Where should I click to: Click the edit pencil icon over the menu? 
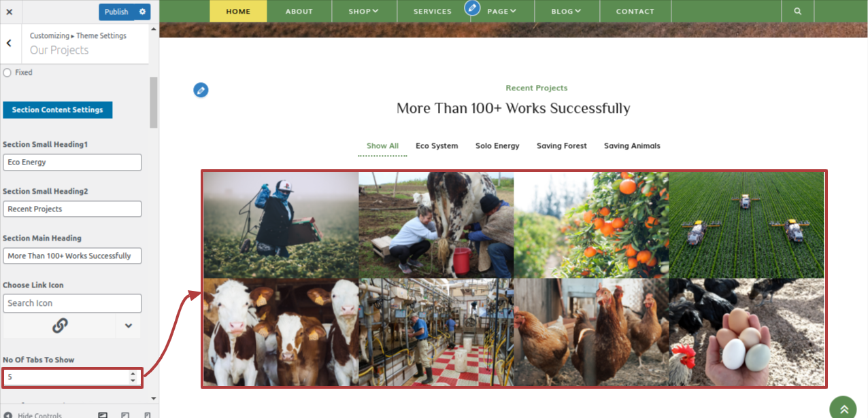472,8
